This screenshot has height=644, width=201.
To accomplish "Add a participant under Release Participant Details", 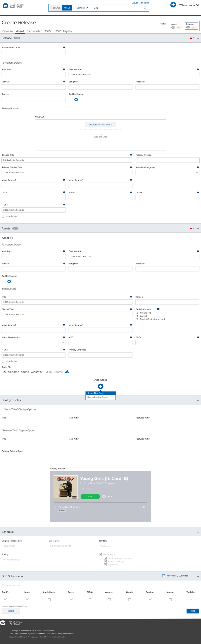I will [76, 100].
